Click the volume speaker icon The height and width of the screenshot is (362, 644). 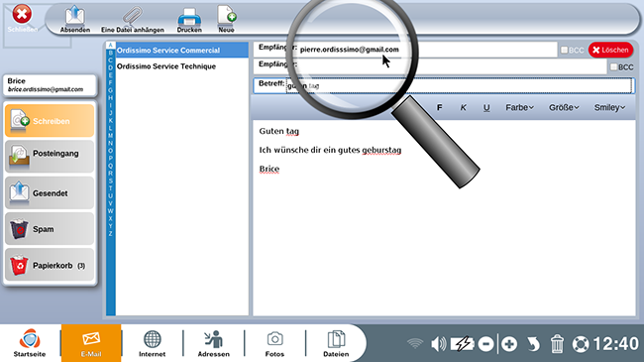438,343
